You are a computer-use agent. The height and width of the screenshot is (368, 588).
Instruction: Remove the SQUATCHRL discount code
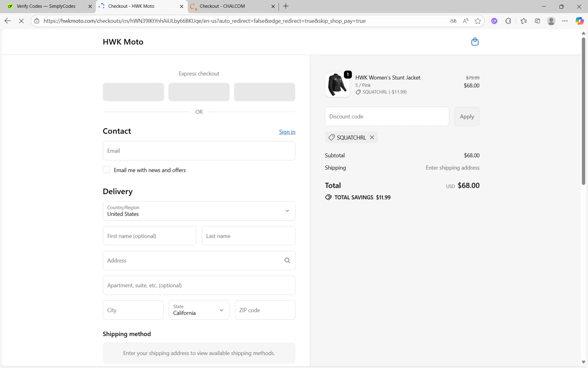pyautogui.click(x=372, y=137)
